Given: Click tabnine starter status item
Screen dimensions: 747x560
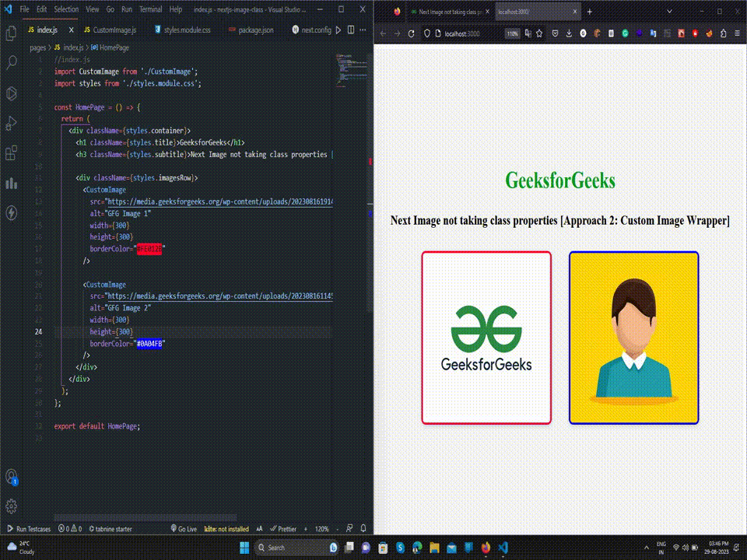Looking at the screenshot, I should 110,529.
